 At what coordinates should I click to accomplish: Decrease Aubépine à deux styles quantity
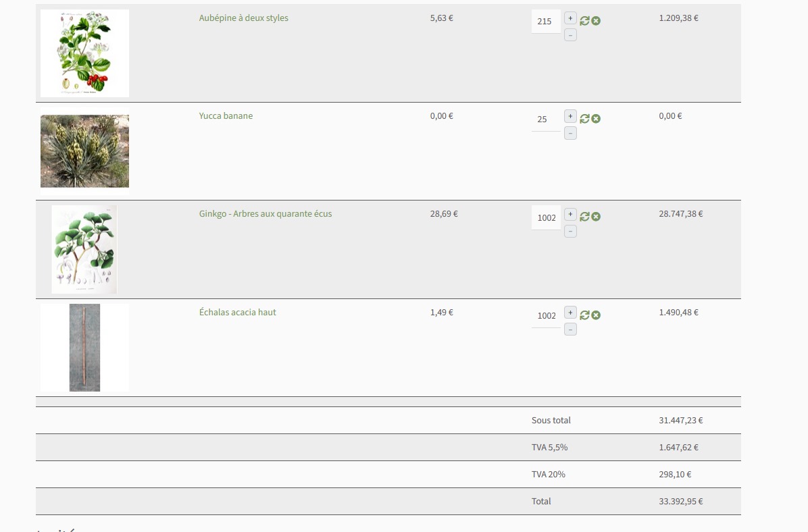tap(570, 35)
